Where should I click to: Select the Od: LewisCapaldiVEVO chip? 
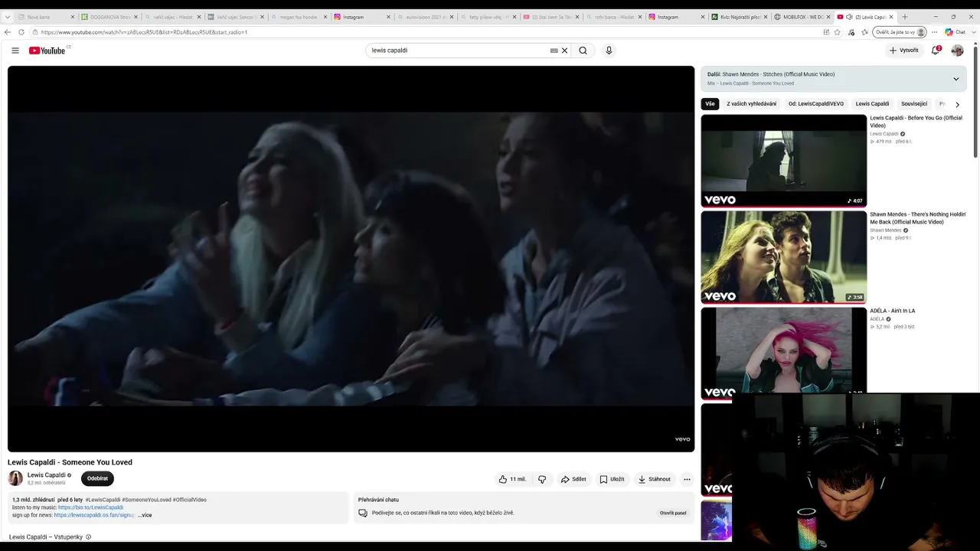816,104
